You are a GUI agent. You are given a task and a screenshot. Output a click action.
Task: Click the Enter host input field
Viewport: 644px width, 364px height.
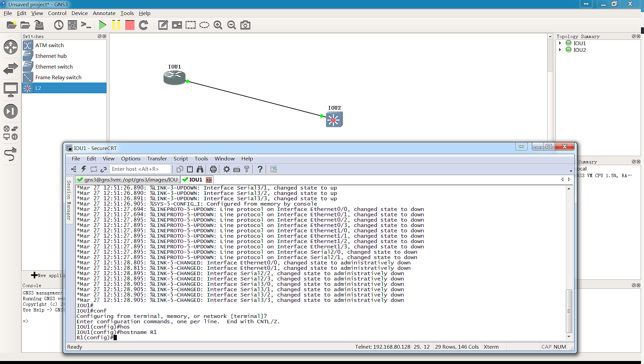coord(140,169)
